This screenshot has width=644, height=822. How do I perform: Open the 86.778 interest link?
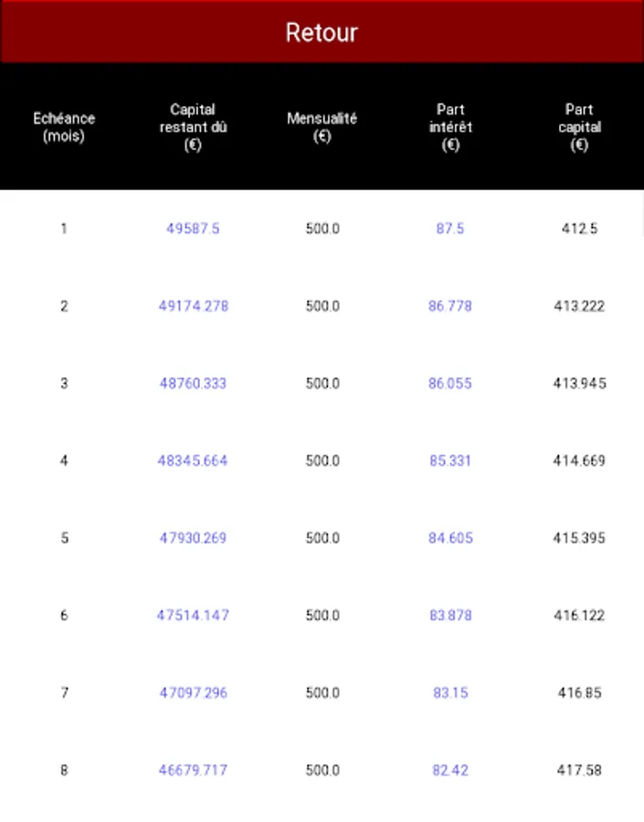coord(450,306)
